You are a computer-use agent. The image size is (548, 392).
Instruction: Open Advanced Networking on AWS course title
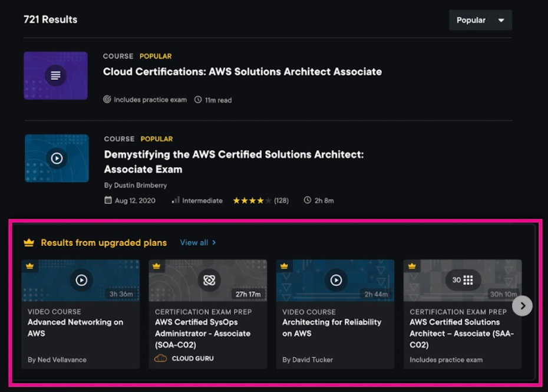coord(75,328)
